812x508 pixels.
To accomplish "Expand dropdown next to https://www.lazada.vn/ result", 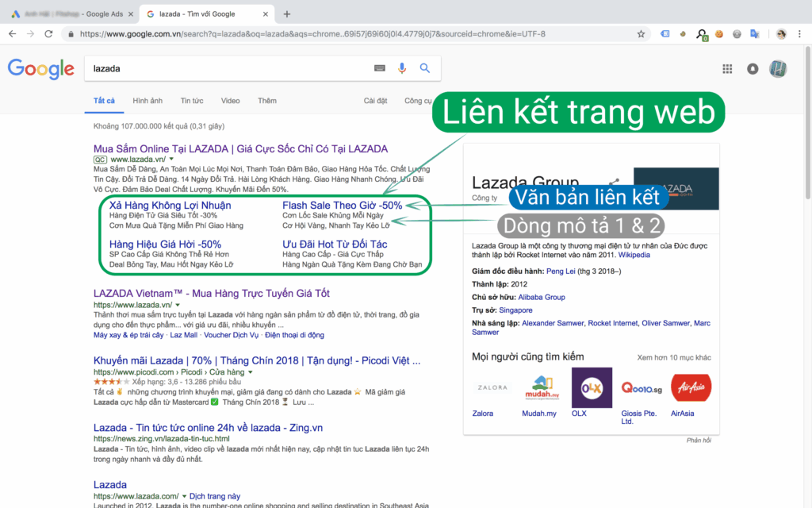I will (x=178, y=306).
